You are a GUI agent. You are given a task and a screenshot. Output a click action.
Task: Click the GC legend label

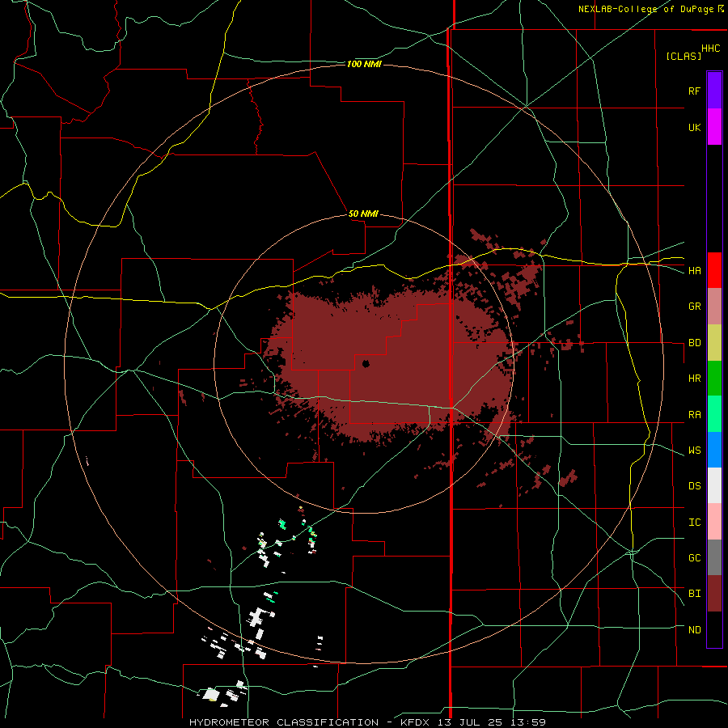click(x=694, y=558)
